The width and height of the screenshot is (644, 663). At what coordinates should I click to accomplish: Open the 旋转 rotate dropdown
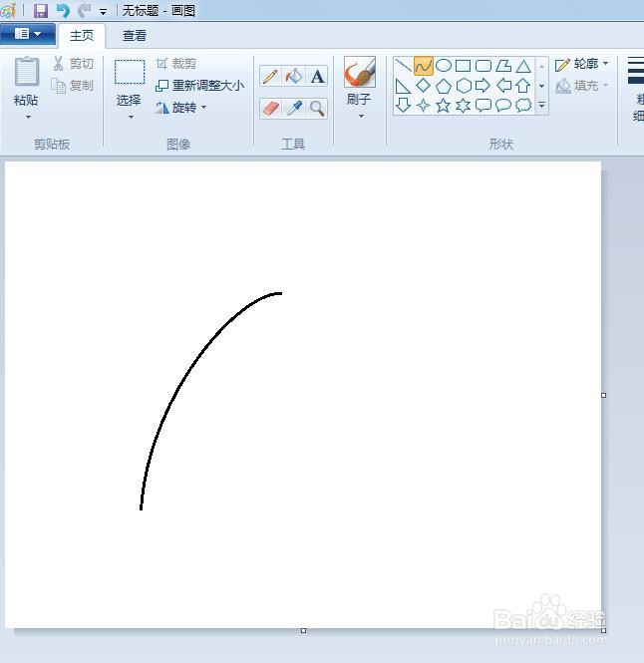(x=181, y=108)
